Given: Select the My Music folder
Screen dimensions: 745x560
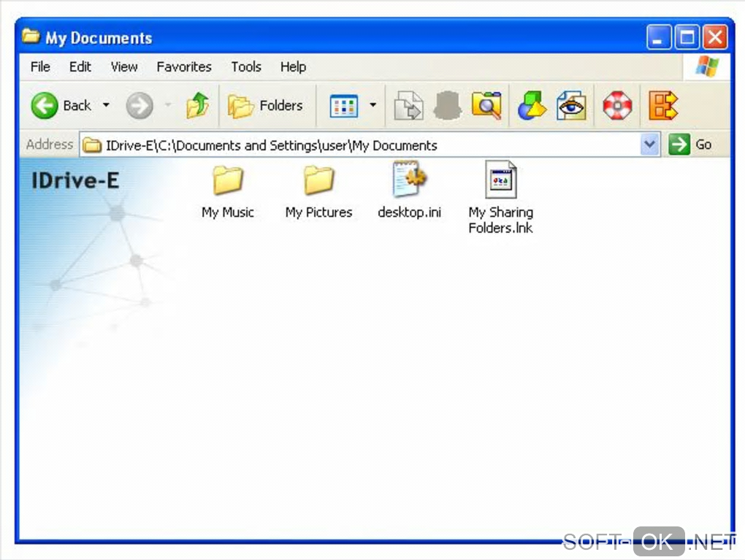Looking at the screenshot, I should (x=228, y=192).
